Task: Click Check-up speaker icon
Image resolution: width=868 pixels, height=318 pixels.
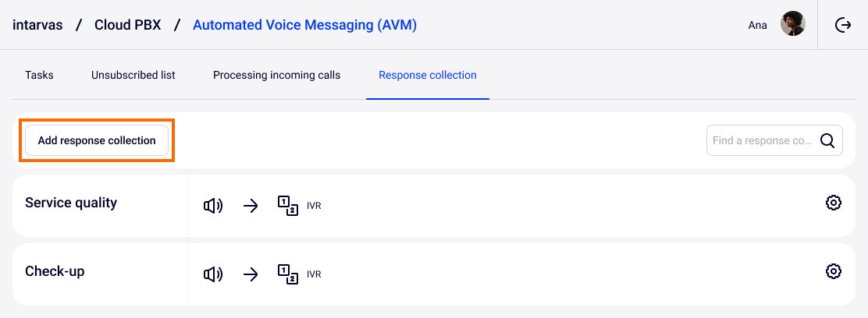Action: 212,274
